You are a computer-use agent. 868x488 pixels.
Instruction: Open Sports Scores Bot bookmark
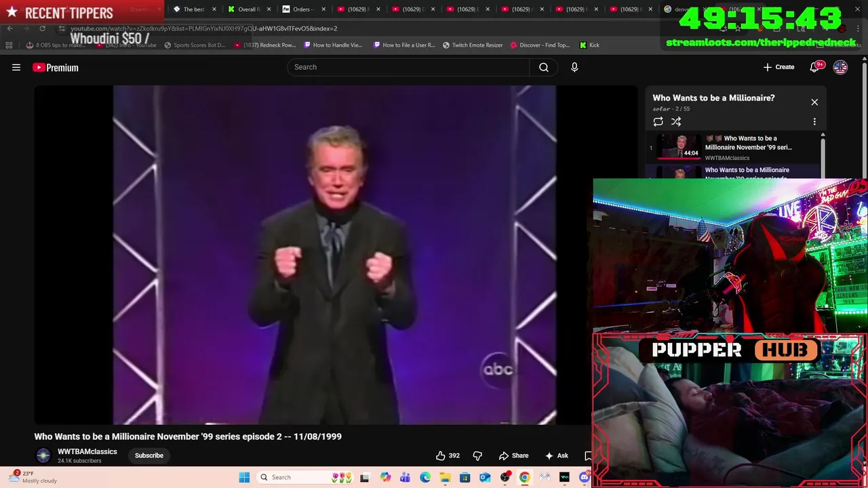(x=195, y=45)
